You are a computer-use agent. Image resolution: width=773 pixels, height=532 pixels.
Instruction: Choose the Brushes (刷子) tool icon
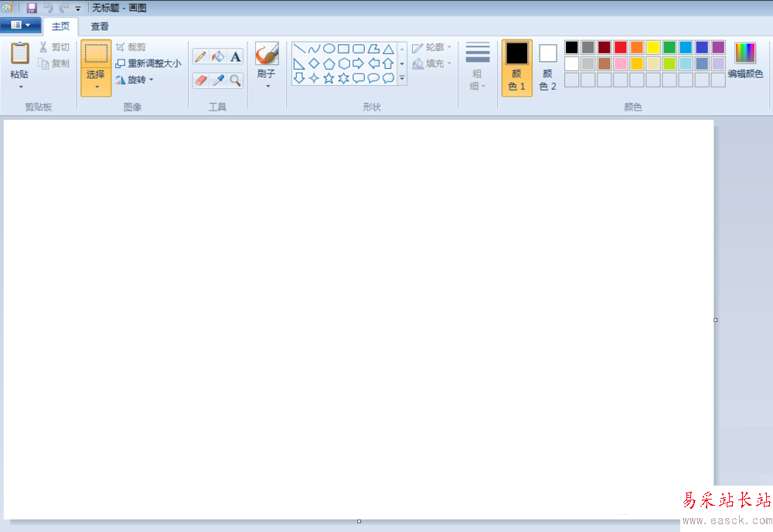point(267,54)
